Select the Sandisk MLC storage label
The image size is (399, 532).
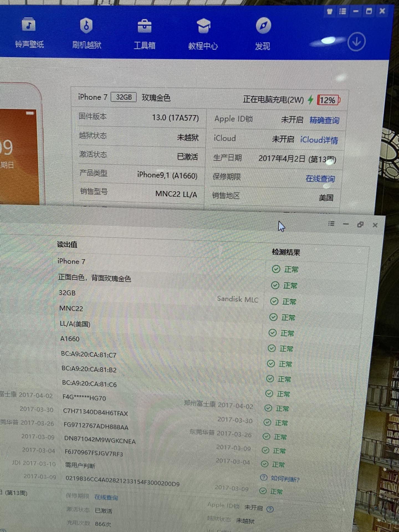click(238, 299)
